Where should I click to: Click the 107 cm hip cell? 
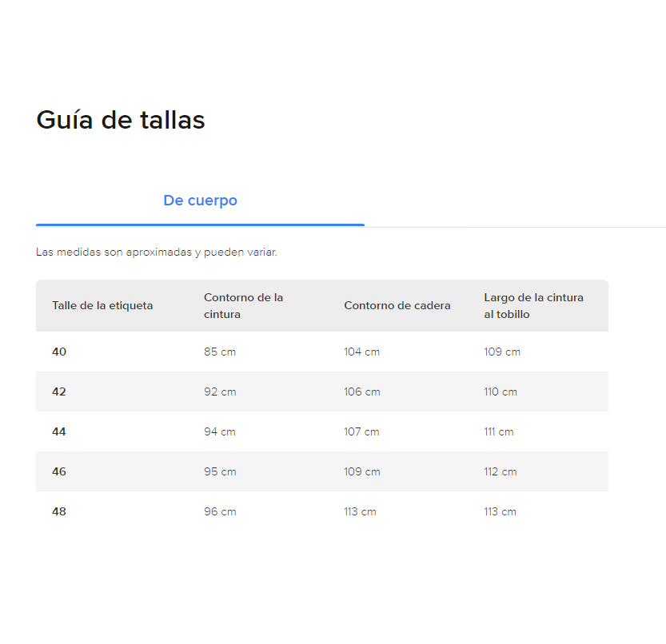pyautogui.click(x=361, y=431)
